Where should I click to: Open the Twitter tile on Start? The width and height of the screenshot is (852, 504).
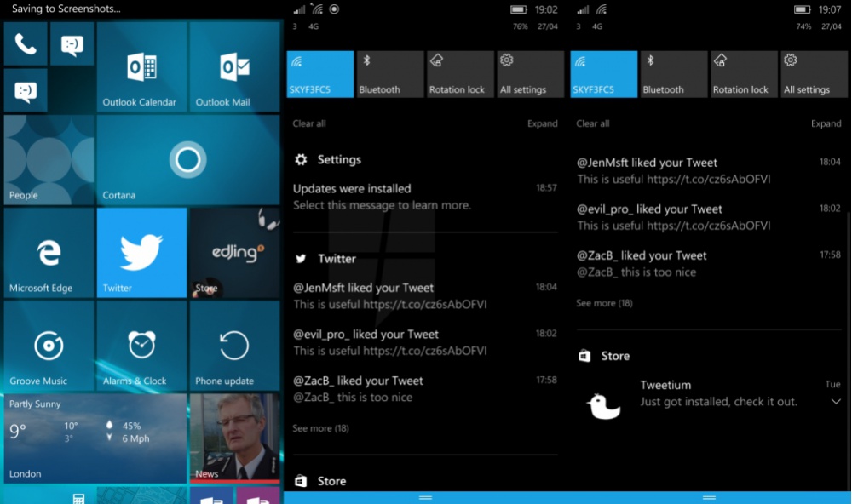point(141,253)
